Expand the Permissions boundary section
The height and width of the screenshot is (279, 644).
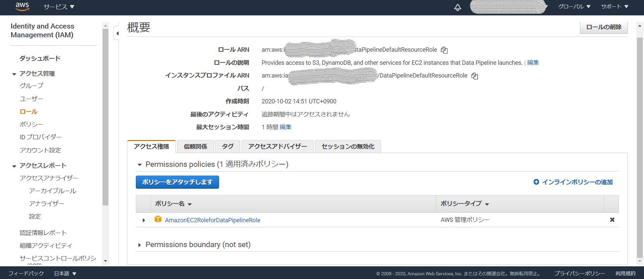[x=140, y=245]
